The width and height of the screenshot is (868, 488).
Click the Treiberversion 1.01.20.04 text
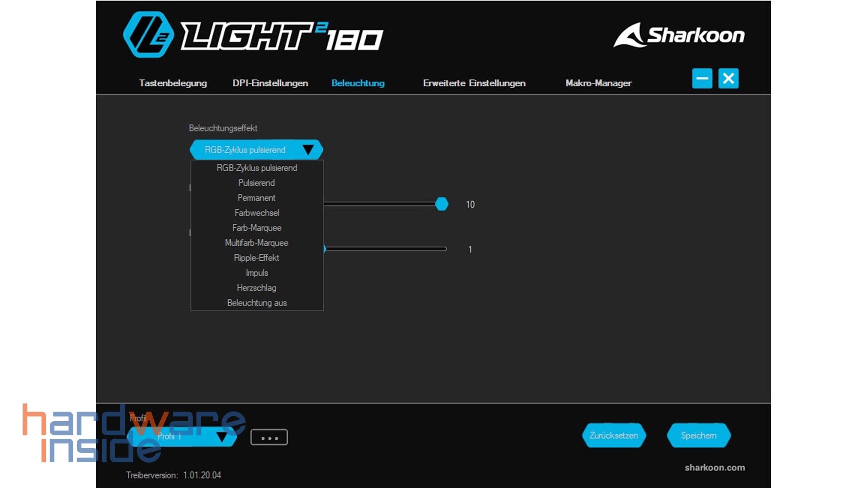point(174,475)
